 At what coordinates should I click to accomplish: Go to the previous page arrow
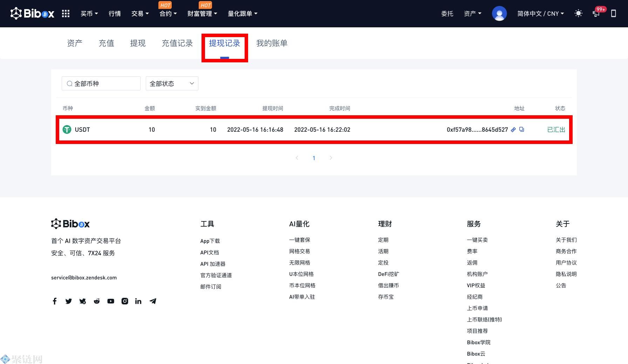click(x=297, y=158)
